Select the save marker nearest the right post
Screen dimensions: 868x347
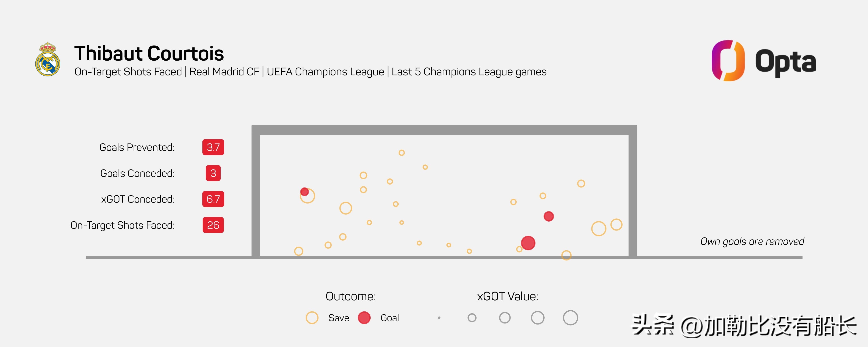(x=616, y=224)
